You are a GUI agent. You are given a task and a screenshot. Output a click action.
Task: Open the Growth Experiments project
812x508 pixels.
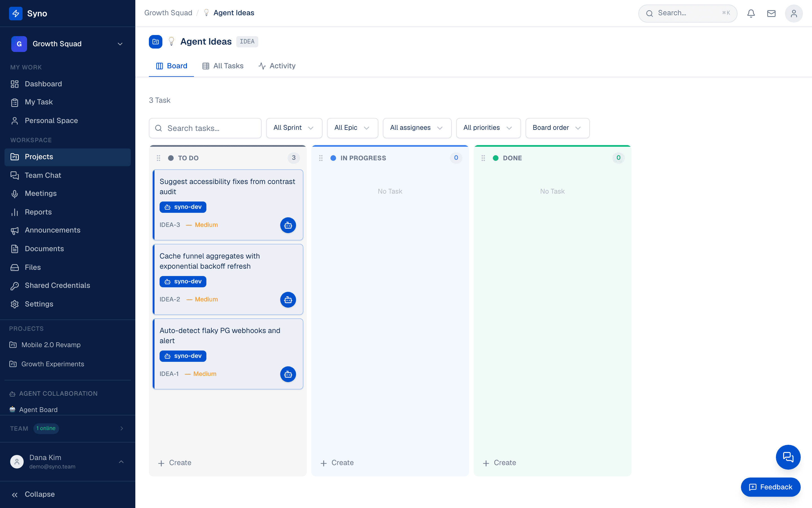67,364
